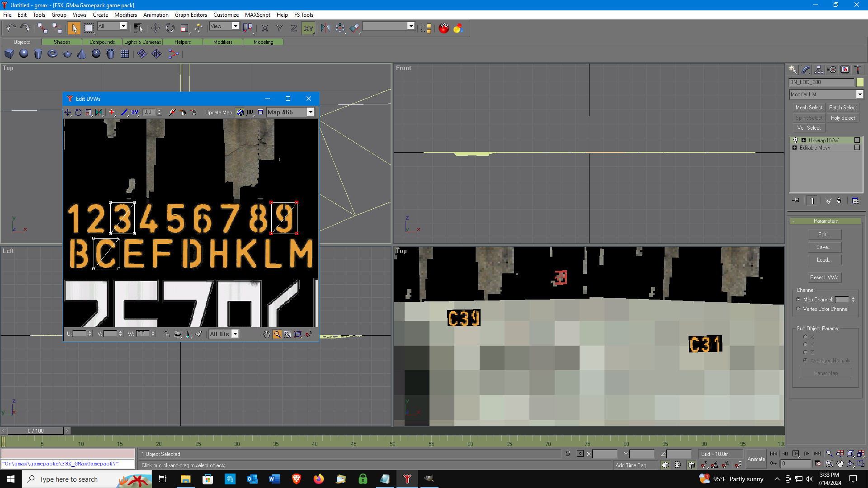This screenshot has height=488, width=868.
Task: Select the Vertex Color Channel radio button
Action: tap(798, 309)
